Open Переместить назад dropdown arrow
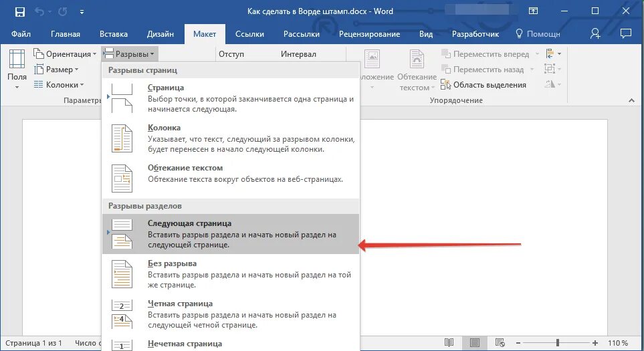The width and height of the screenshot is (644, 351). pyautogui.click(x=532, y=70)
